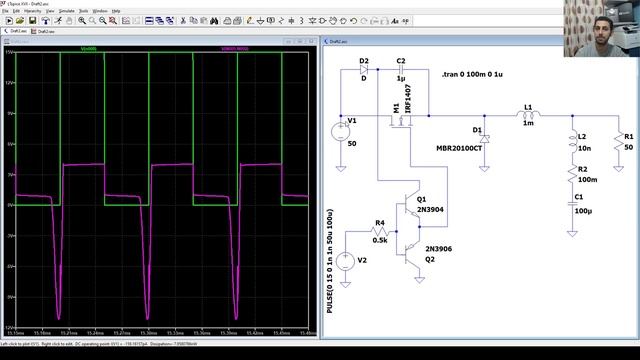
Task: Click the R4 0.5k resistor value
Action: click(380, 240)
